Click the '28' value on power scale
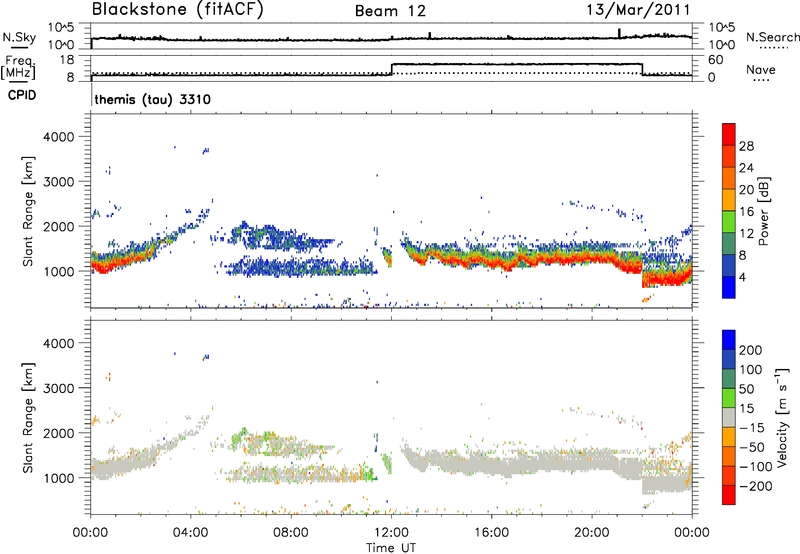Screen dimensions: 800x554 (746, 146)
